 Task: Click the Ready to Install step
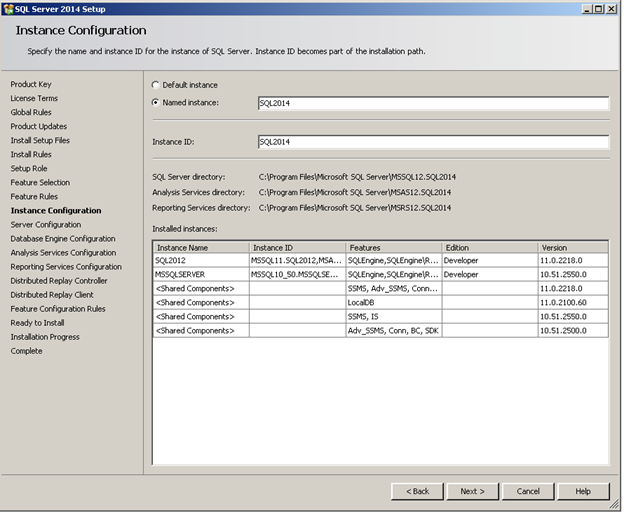[x=37, y=323]
